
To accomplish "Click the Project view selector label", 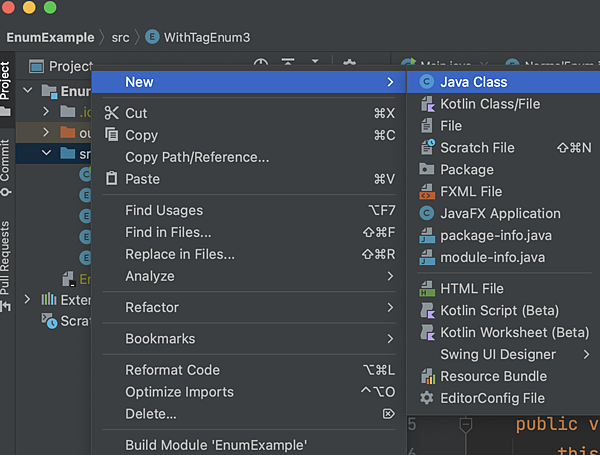I will pyautogui.click(x=71, y=66).
